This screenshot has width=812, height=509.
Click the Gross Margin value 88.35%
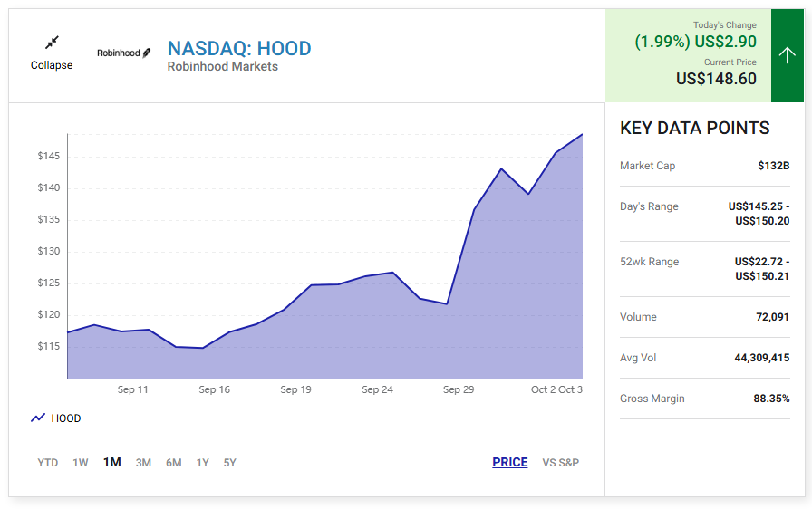(771, 399)
